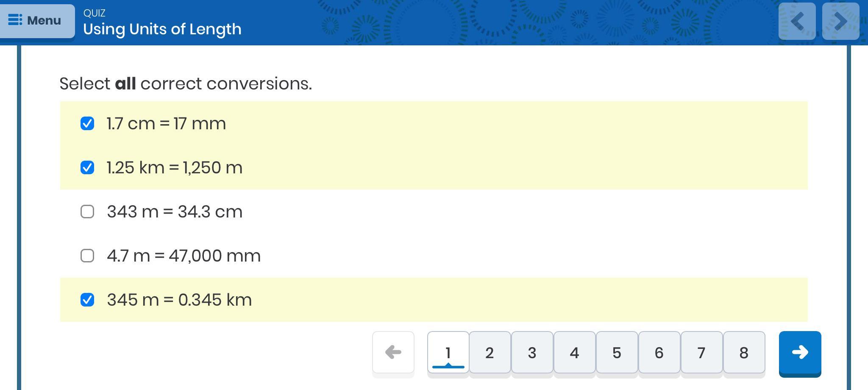This screenshot has width=868, height=390.
Task: Click the blue next question arrow
Action: click(800, 352)
